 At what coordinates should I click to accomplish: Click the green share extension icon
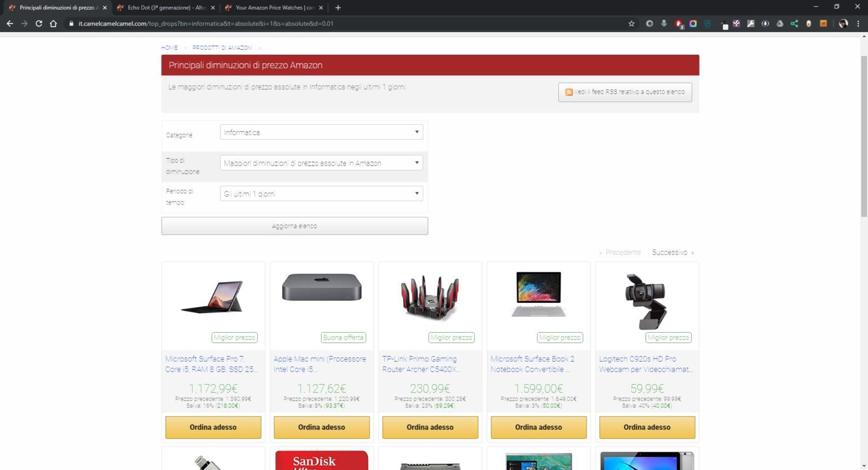795,24
